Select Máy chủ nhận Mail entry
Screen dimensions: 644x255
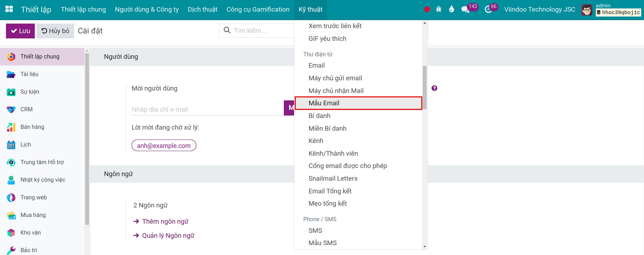click(x=358, y=91)
